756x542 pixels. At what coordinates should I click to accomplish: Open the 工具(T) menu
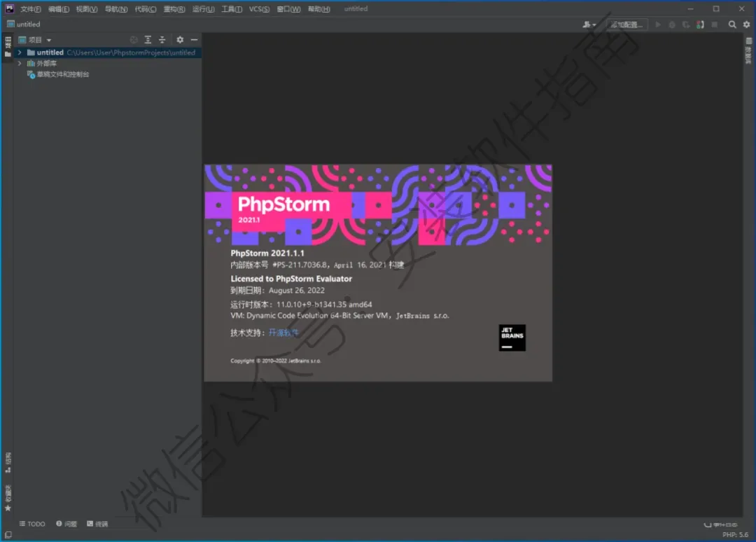coord(232,9)
